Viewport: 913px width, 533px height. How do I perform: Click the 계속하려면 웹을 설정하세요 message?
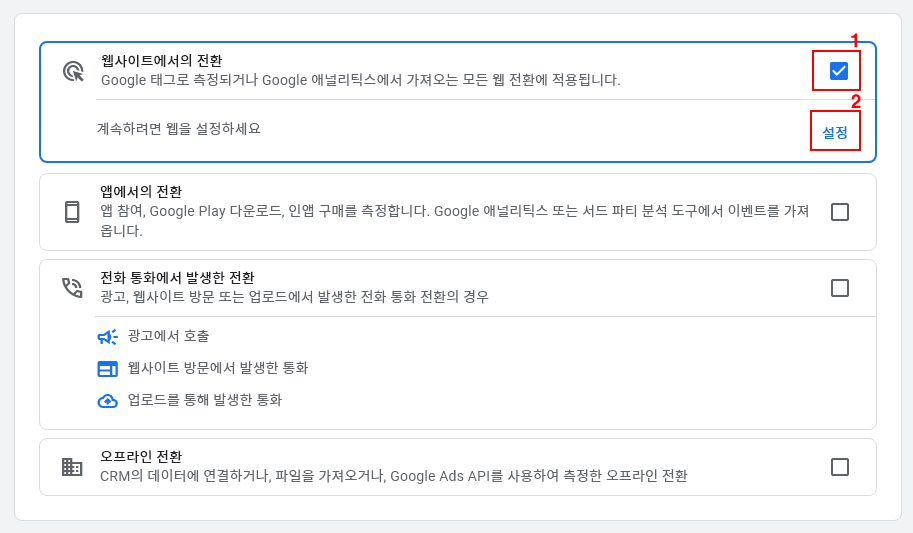point(179,128)
